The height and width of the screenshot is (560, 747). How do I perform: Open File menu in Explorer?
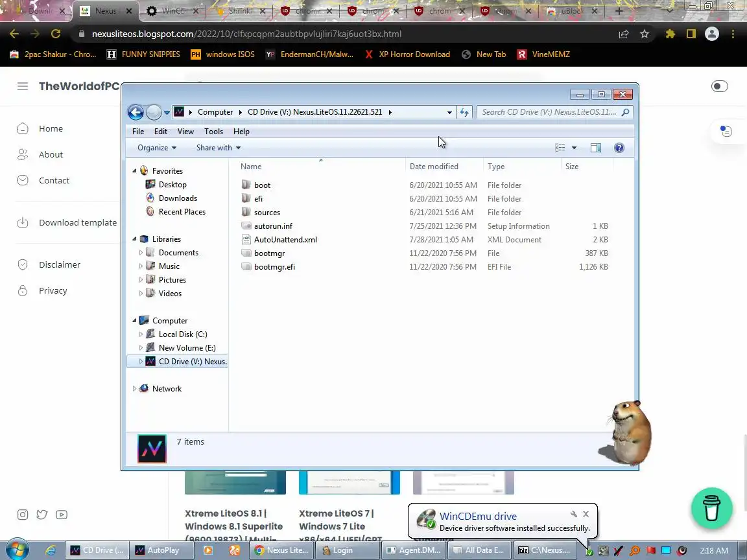click(x=138, y=132)
